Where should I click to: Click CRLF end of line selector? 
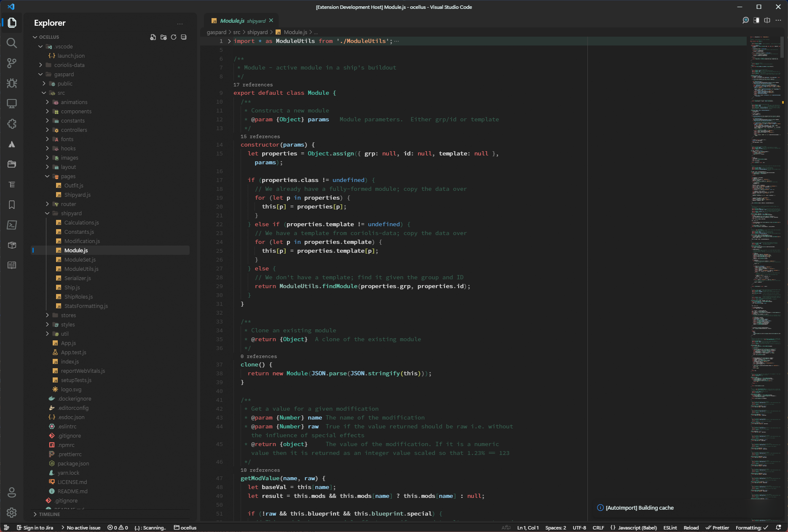tap(598, 527)
